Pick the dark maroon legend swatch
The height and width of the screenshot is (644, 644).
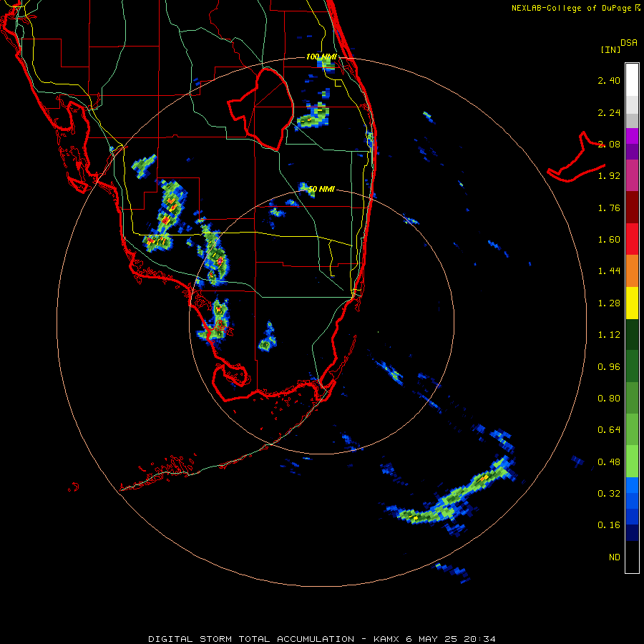pyautogui.click(x=632, y=208)
